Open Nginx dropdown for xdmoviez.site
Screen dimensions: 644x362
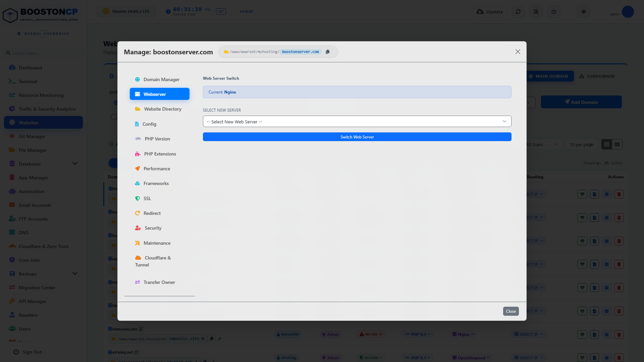tap(463, 335)
